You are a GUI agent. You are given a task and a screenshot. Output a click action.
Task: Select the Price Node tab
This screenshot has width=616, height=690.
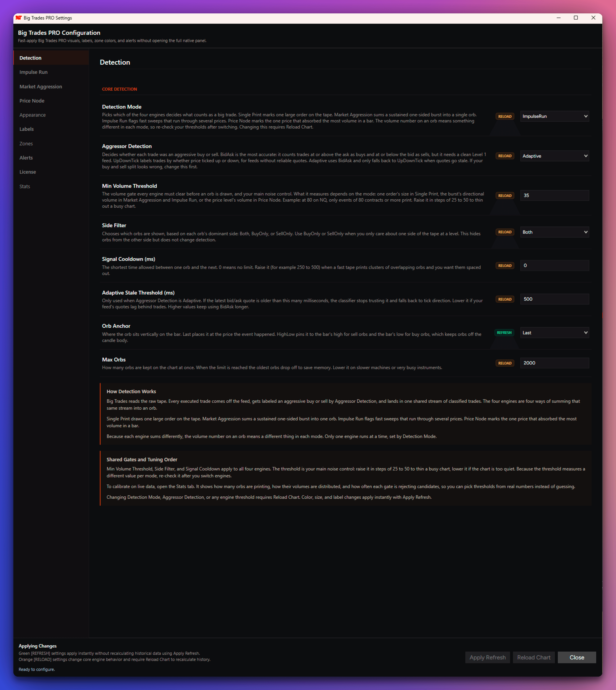click(51, 101)
